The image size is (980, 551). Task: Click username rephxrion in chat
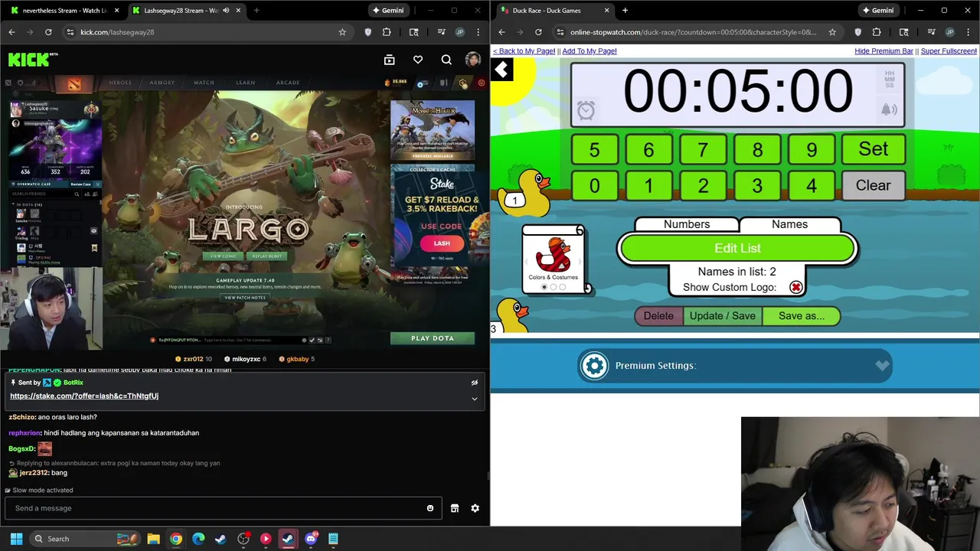click(x=24, y=433)
